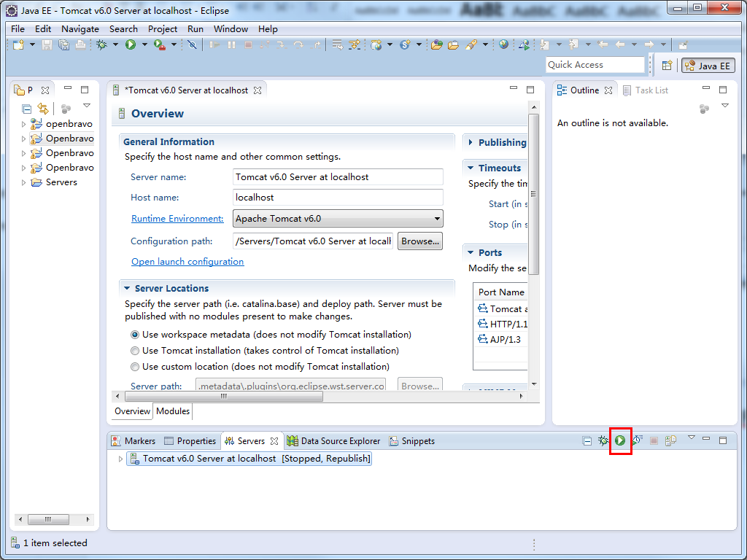Click the Open launch configuration link
This screenshot has height=560, width=747.
[x=187, y=262]
